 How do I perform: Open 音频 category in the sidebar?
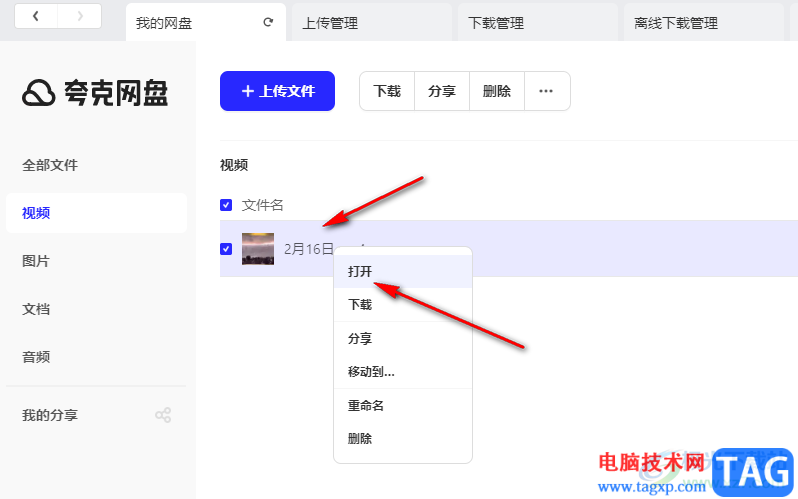pyautogui.click(x=36, y=356)
